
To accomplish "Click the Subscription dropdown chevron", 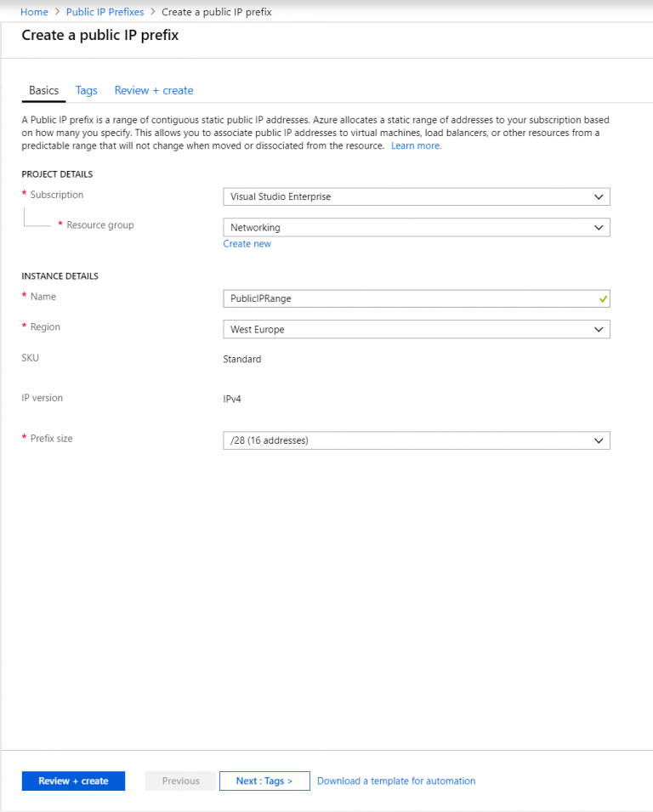I will click(x=600, y=196).
